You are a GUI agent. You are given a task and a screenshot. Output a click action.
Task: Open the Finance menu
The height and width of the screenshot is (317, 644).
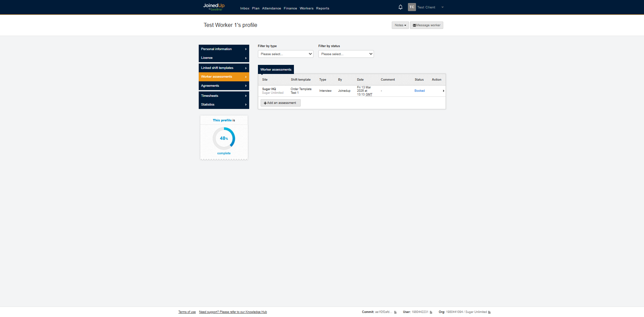[x=290, y=8]
